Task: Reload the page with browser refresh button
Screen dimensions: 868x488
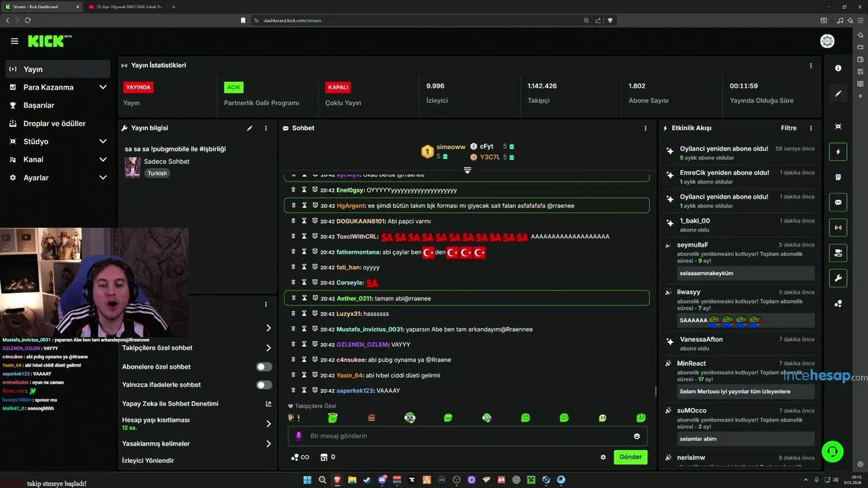Action: pos(27,20)
